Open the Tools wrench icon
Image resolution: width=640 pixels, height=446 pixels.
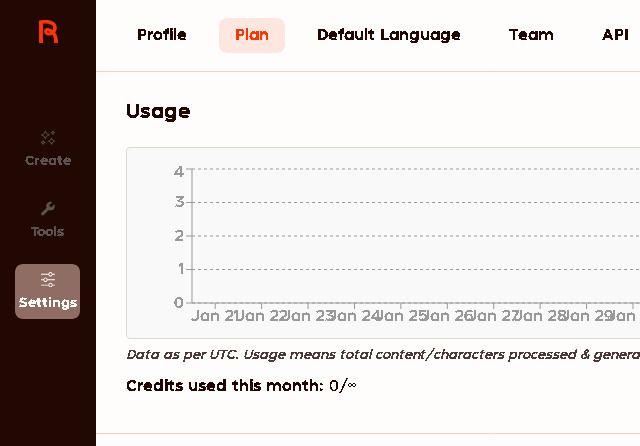[x=48, y=208]
